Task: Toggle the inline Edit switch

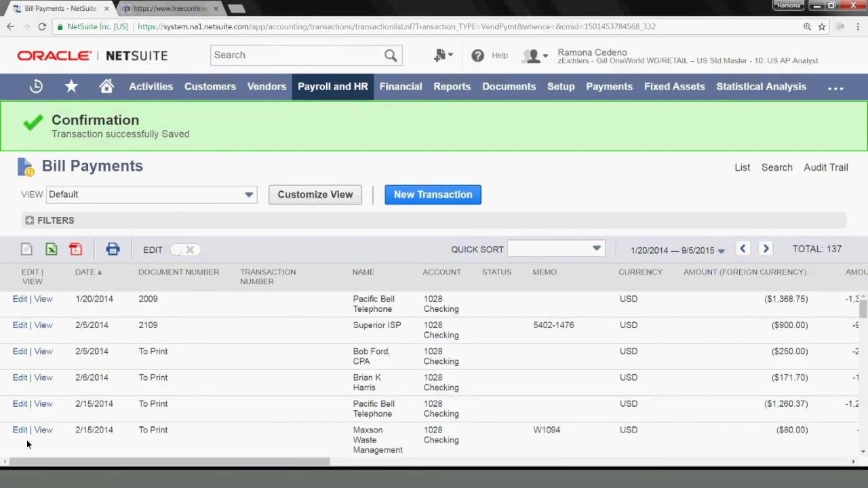Action: click(x=184, y=249)
